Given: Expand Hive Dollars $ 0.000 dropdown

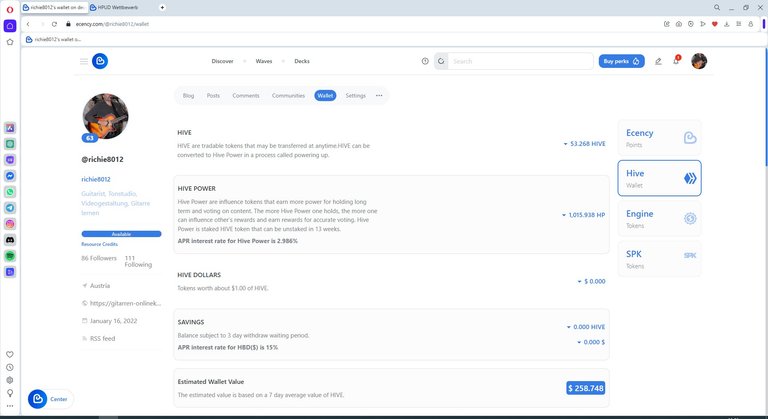Looking at the screenshot, I should pos(591,281).
